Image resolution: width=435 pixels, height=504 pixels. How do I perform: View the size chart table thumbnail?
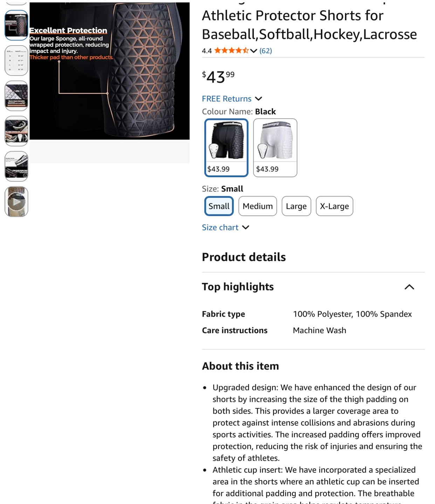click(x=16, y=61)
